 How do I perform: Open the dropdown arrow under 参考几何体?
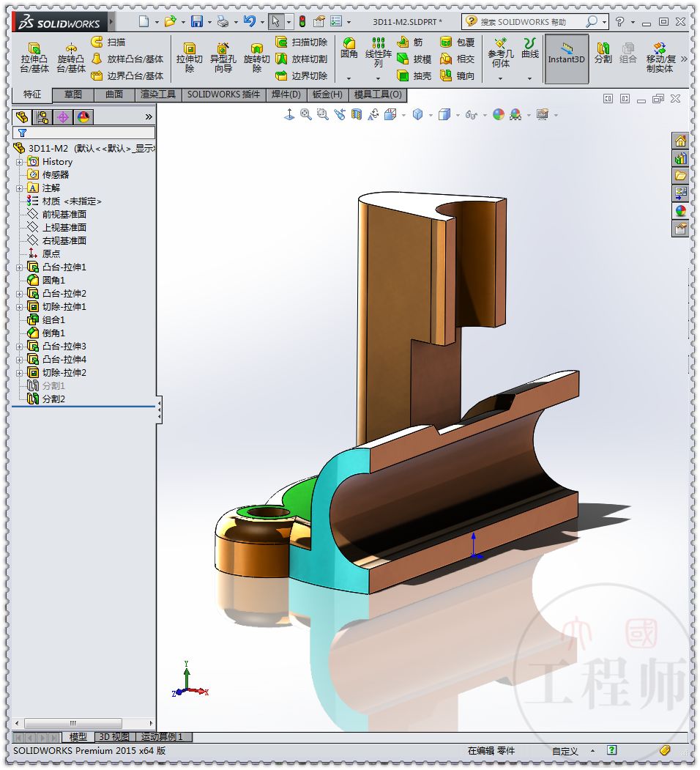(501, 78)
